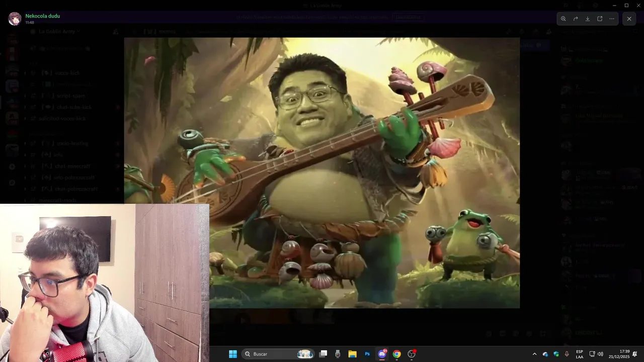Screen dimensions: 644x362
Task: Click the username Nekocola dudu
Action: click(43, 16)
